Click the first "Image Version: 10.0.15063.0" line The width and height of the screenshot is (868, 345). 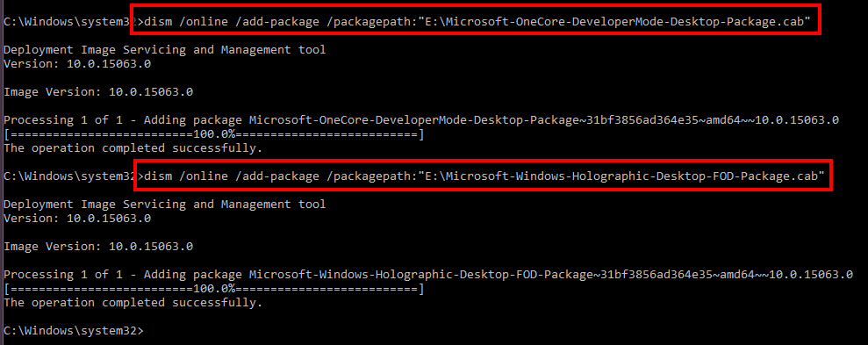tap(98, 92)
